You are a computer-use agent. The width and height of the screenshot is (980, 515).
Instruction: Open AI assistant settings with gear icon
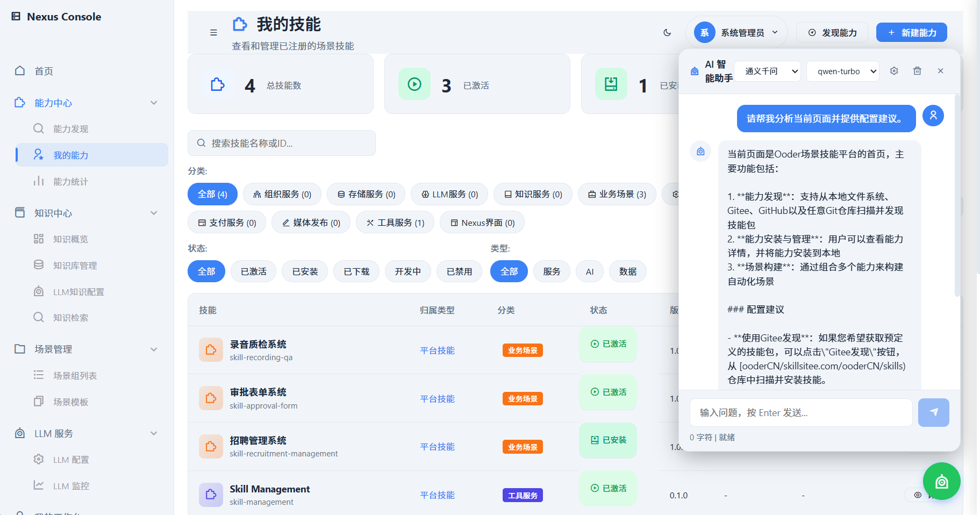click(x=894, y=70)
